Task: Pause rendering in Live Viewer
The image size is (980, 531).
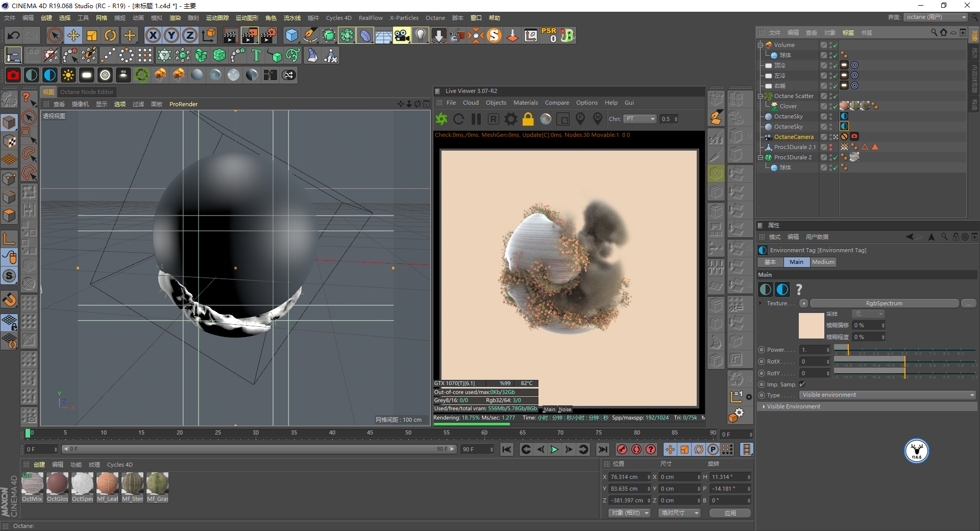Action: point(476,119)
